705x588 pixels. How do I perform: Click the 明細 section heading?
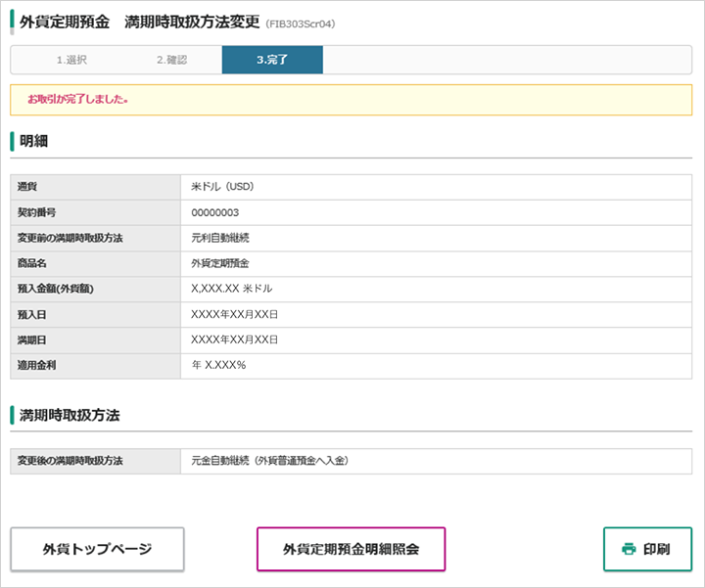pos(33,141)
